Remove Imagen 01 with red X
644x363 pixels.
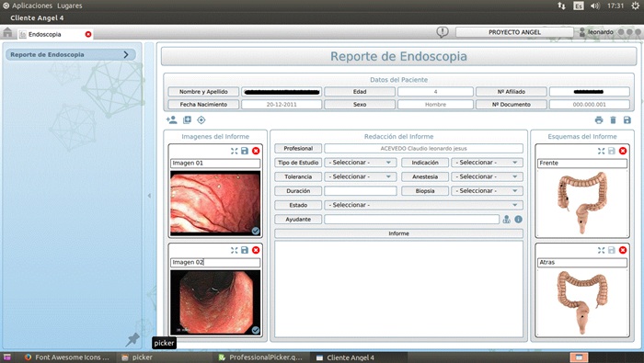(x=256, y=151)
